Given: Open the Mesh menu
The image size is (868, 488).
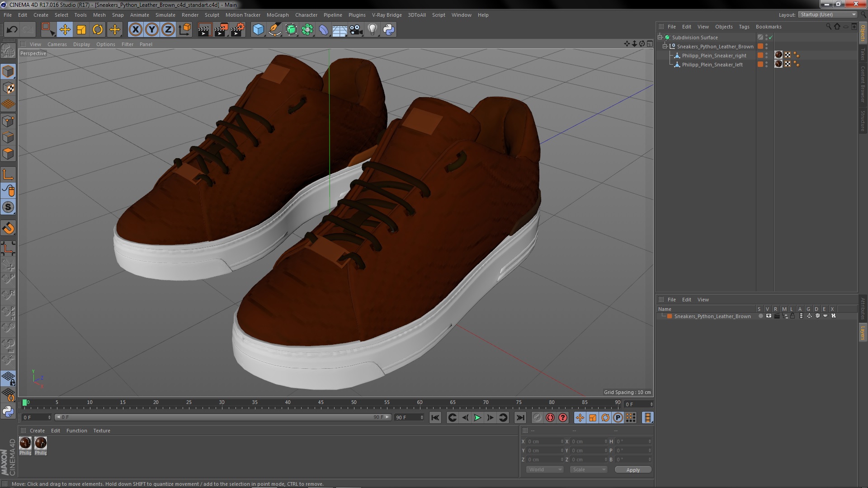Looking at the screenshot, I should click(99, 15).
